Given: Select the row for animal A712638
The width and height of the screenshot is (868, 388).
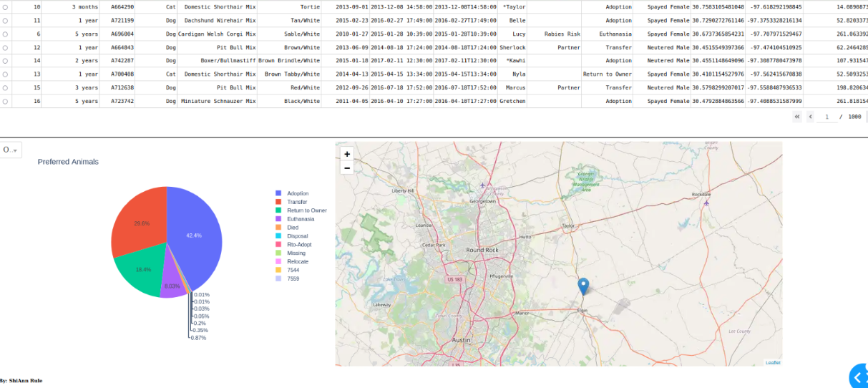Looking at the screenshot, I should click(x=6, y=88).
